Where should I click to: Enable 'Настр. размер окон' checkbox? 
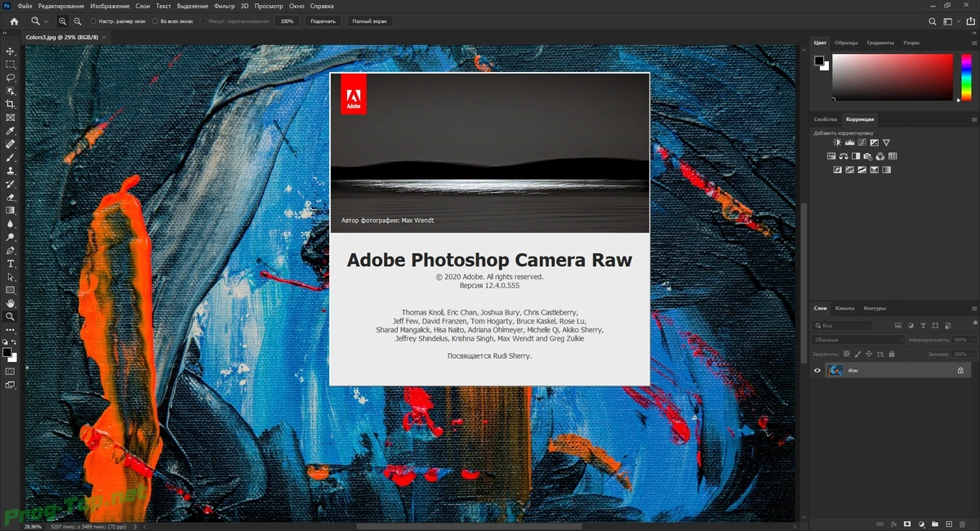93,21
